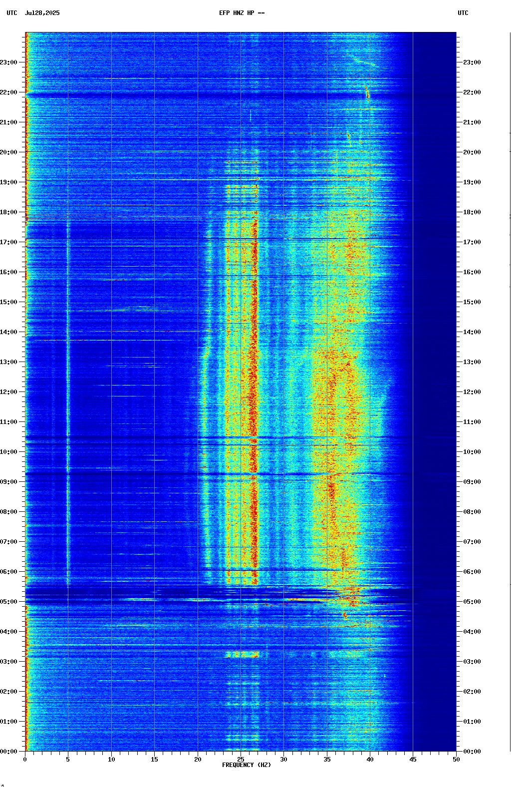This screenshot has width=532, height=791.
Task: Click the right-axis "01:00" time label
Action: 472,722
